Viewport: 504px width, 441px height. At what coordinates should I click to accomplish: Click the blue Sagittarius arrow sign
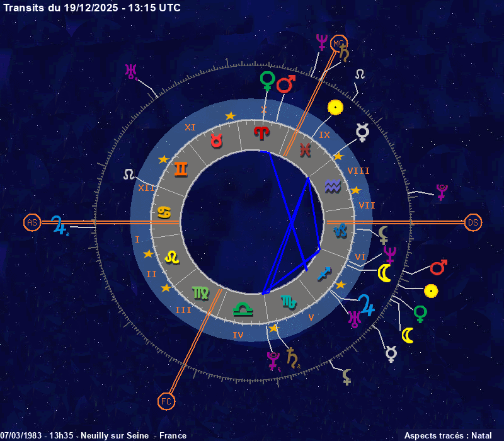tap(324, 273)
